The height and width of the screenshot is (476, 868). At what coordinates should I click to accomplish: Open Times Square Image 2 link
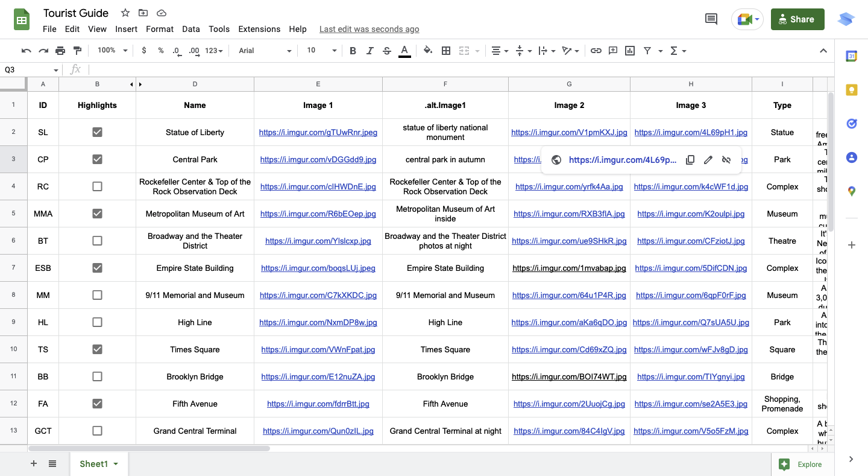569,349
